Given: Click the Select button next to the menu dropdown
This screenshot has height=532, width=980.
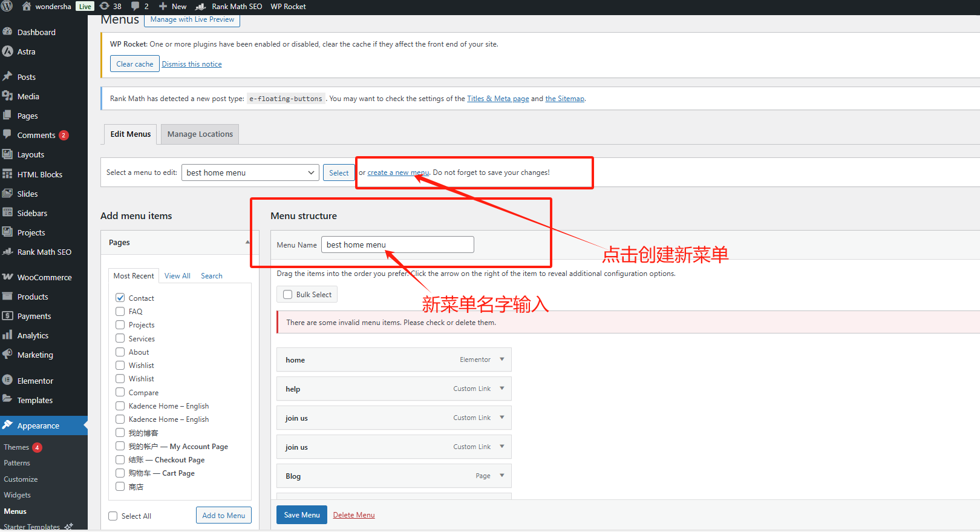Looking at the screenshot, I should click(x=339, y=172).
